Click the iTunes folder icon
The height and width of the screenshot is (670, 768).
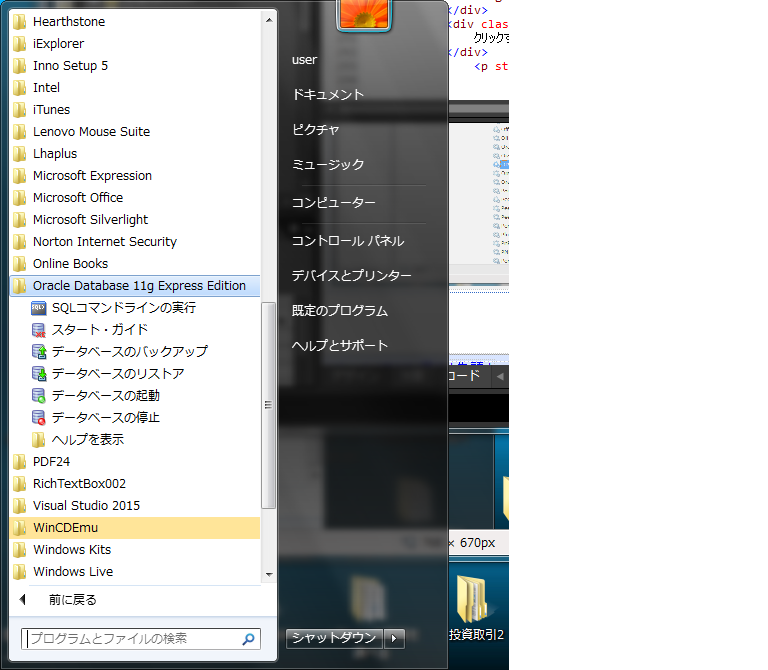click(x=20, y=110)
